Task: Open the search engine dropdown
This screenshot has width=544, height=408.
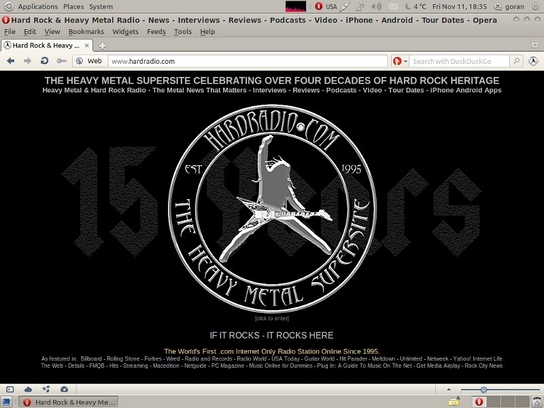Action: [400, 61]
